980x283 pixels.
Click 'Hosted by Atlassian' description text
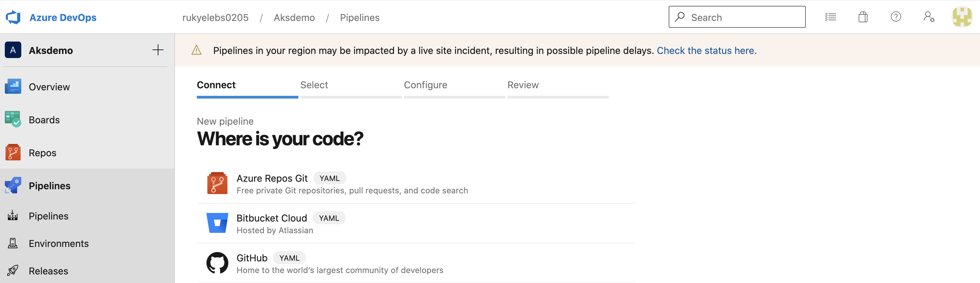tap(275, 230)
